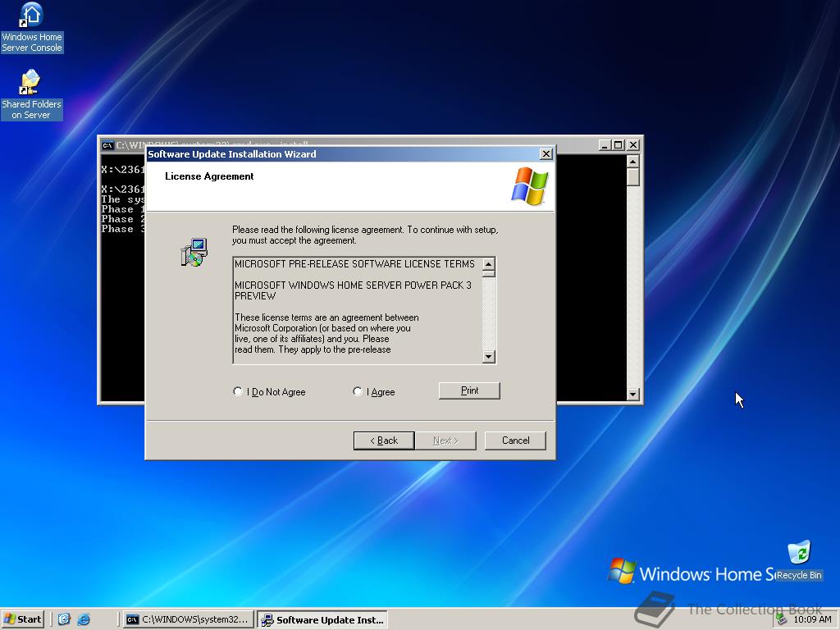
Task: Switch to the C:\WINDOWS\system32 taskbar button
Action: (188, 620)
